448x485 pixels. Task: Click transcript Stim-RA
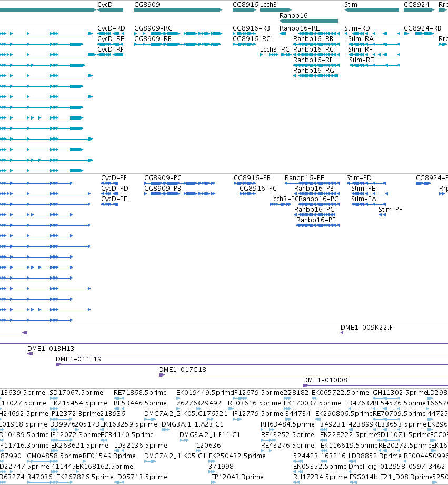pos(374,44)
